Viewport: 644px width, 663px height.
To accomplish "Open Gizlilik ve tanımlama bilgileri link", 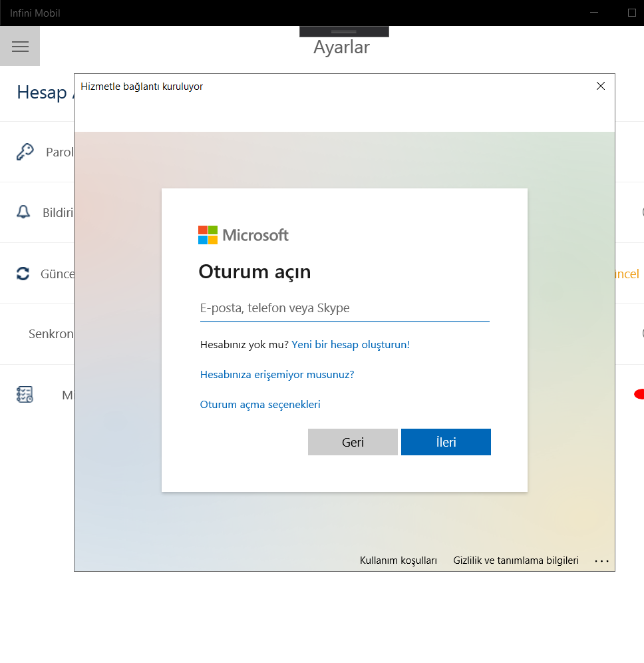I will tap(516, 560).
